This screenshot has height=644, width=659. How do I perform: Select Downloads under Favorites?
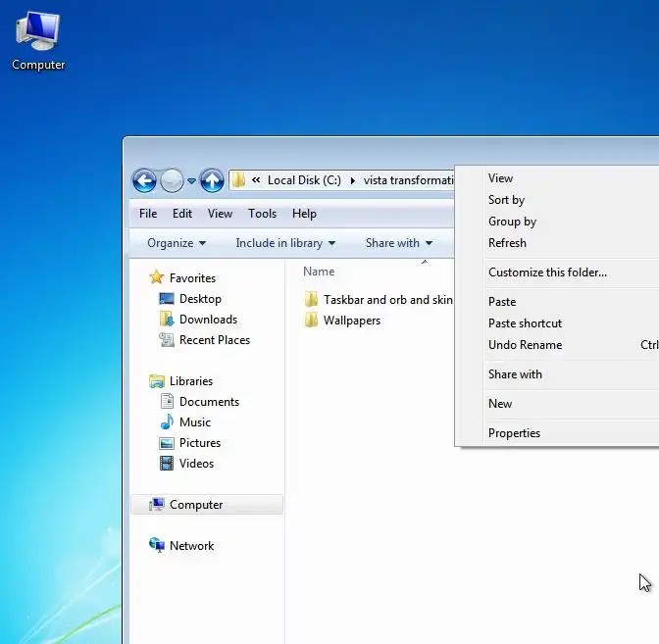tap(208, 320)
